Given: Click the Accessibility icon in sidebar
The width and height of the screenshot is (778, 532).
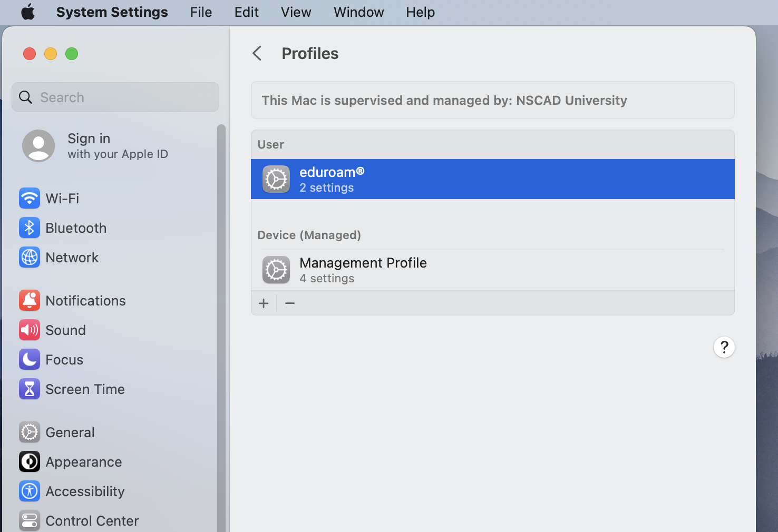Looking at the screenshot, I should [30, 491].
